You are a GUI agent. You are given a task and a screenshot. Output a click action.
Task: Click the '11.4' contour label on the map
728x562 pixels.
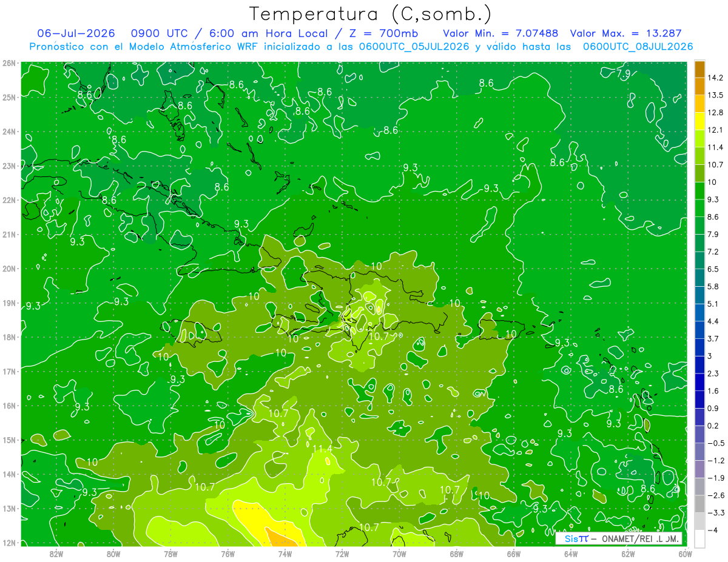[x=322, y=449]
